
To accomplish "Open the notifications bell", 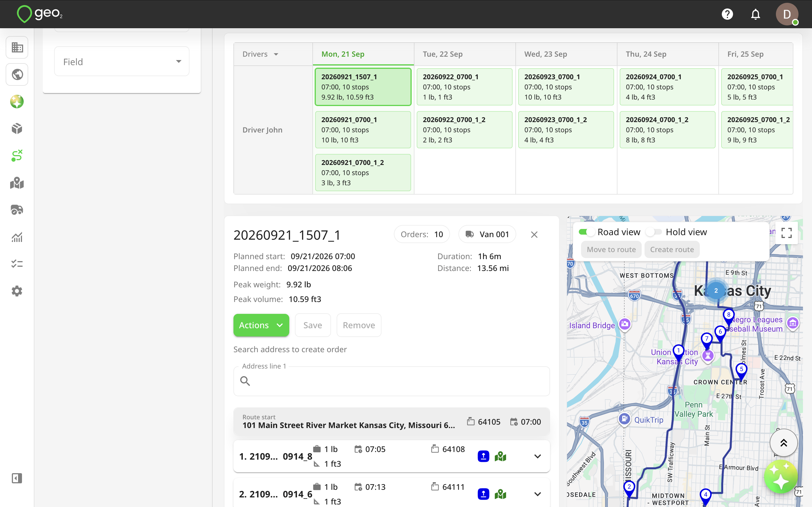I will [755, 14].
